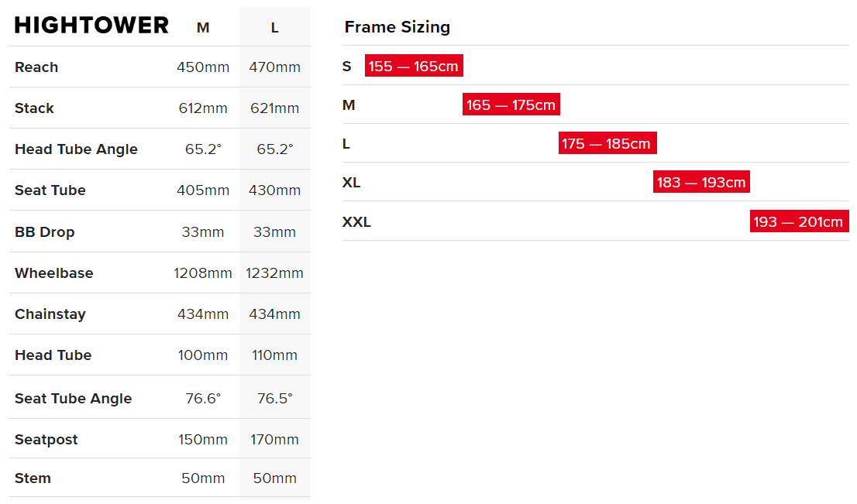Click the 170mm seatpost value
The image size is (857, 504).
274,440
